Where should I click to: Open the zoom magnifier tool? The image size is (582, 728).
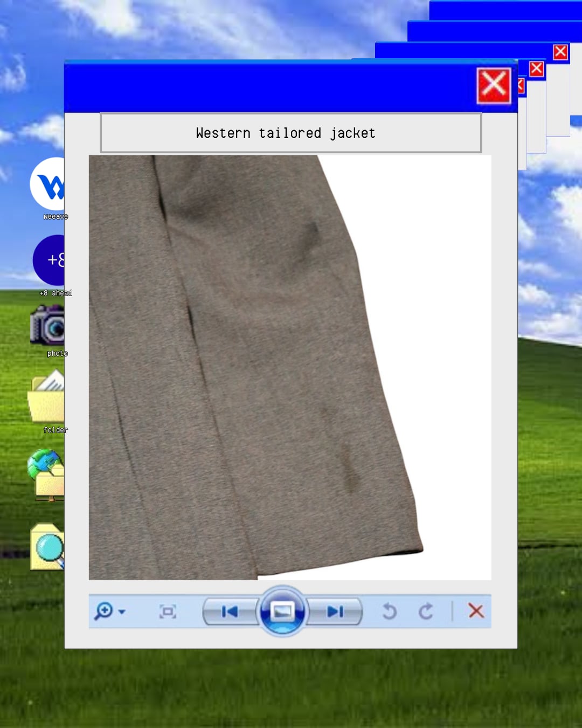[103, 611]
